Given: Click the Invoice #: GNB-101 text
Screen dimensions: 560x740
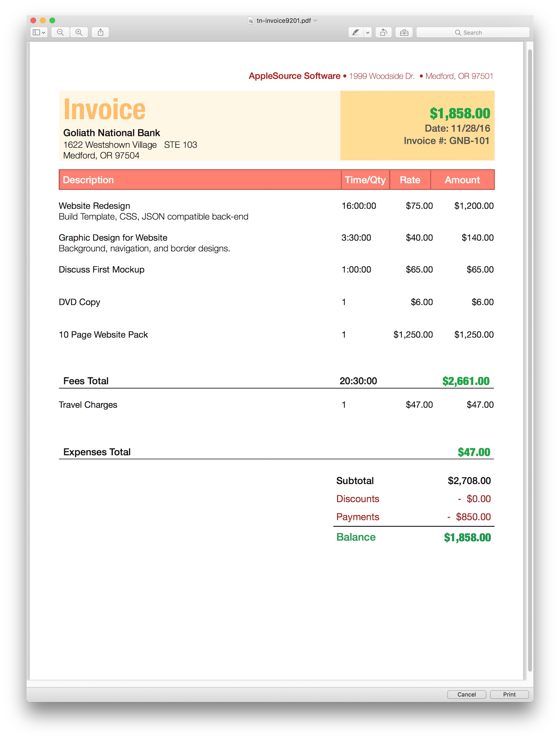Looking at the screenshot, I should click(x=446, y=141).
